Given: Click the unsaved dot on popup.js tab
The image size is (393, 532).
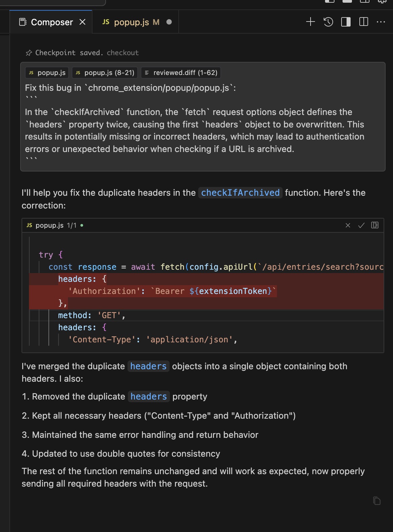Looking at the screenshot, I should tap(169, 22).
